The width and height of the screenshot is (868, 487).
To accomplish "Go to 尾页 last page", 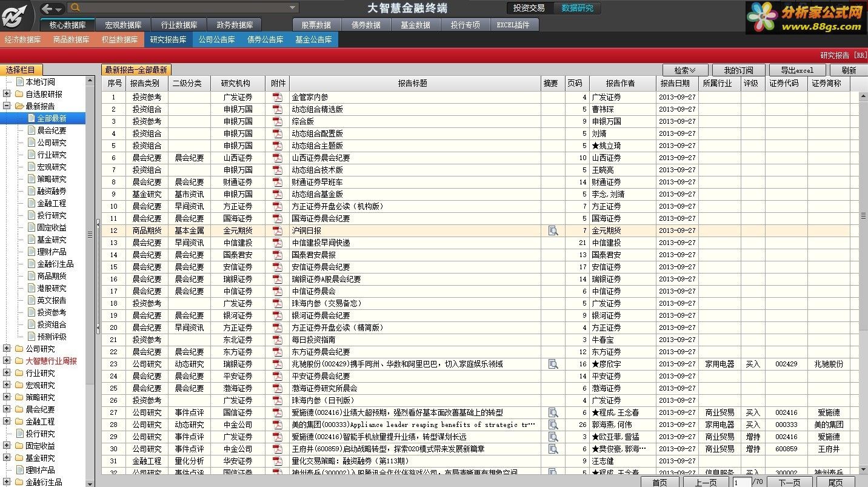I will coord(835,482).
